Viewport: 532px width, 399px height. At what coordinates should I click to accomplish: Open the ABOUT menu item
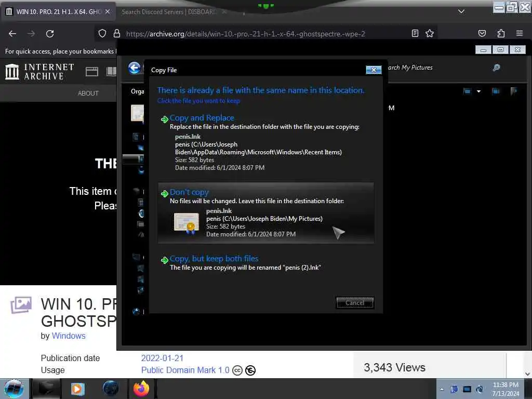pyautogui.click(x=88, y=93)
